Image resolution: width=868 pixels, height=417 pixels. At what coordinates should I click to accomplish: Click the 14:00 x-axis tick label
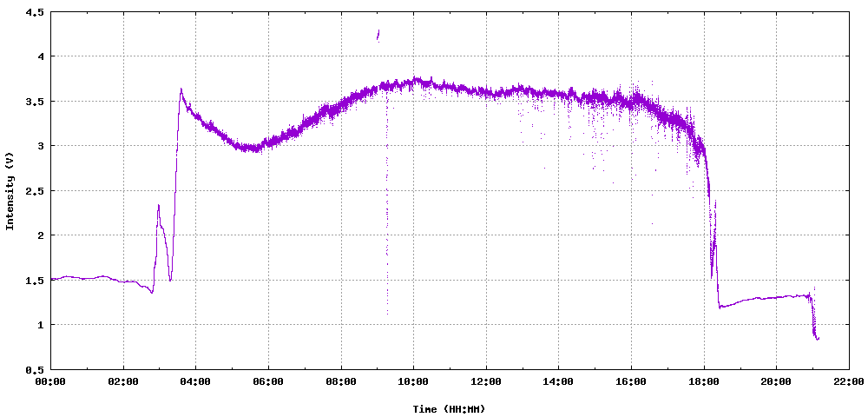[x=558, y=381]
